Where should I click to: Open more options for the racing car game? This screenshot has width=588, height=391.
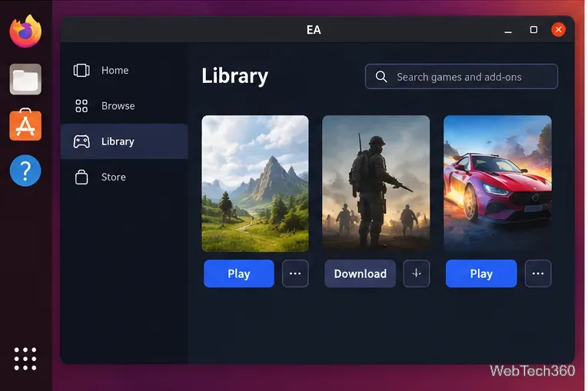pos(538,273)
